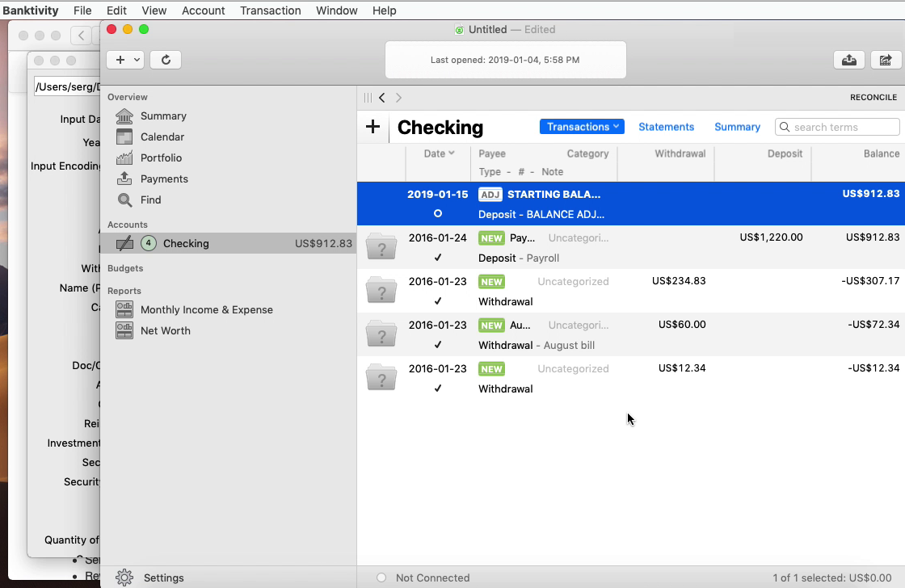
Task: Open the Help menu
Action: (385, 10)
